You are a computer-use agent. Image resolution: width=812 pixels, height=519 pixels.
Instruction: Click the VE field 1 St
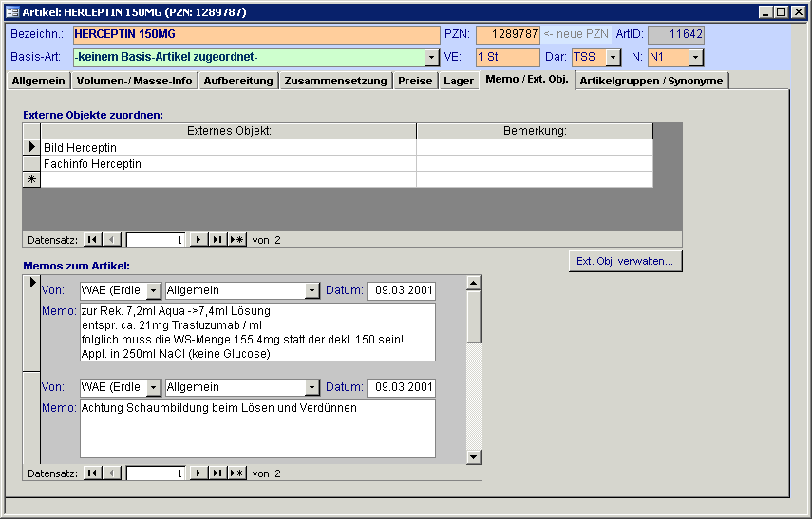coord(508,58)
